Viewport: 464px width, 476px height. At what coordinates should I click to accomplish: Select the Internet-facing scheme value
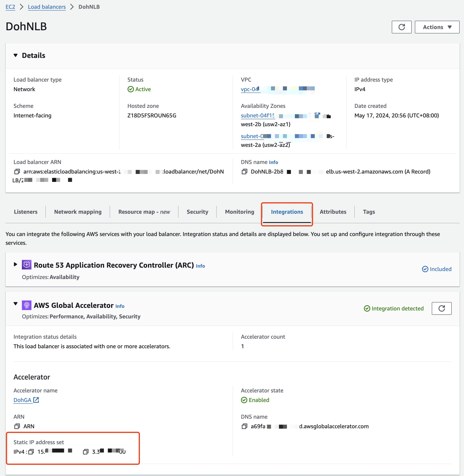point(32,116)
